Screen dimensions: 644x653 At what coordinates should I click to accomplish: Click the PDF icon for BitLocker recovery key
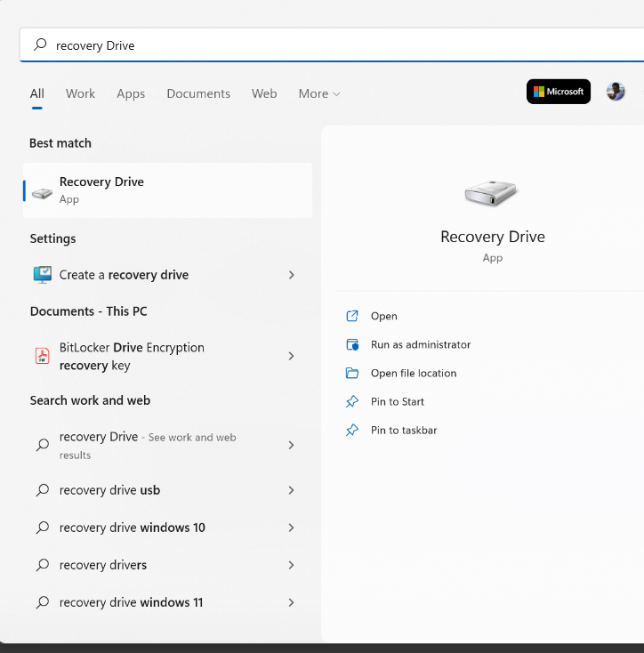42,356
